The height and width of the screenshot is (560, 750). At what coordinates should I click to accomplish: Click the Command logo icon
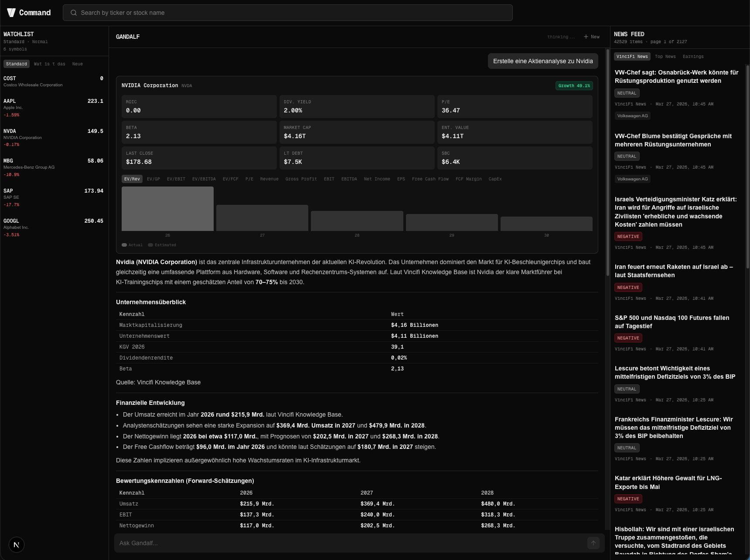11,13
